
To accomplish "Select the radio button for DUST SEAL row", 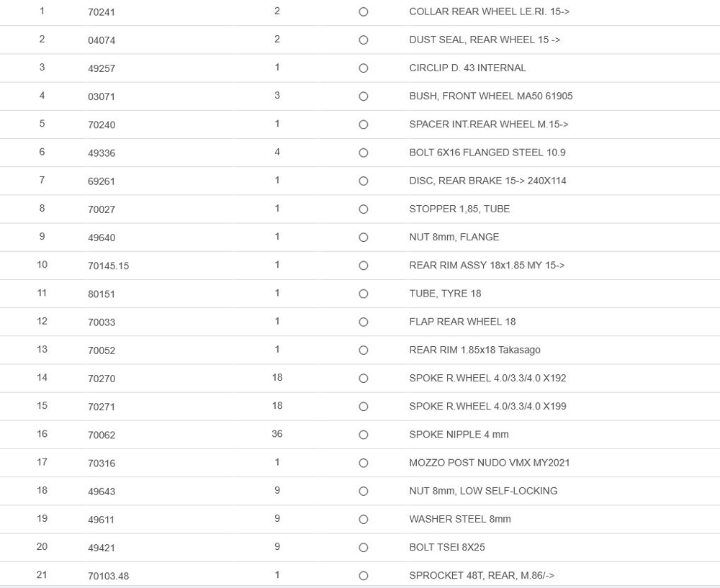I will (363, 40).
